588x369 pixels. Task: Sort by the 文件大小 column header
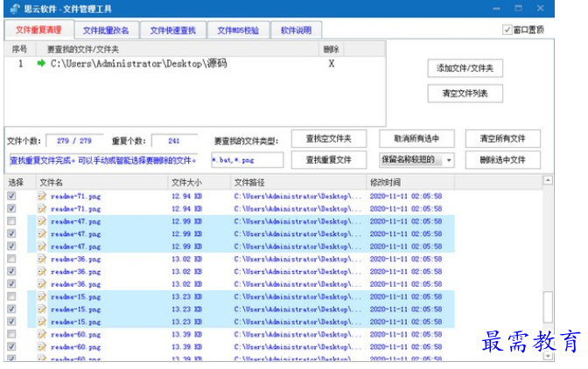pyautogui.click(x=199, y=183)
